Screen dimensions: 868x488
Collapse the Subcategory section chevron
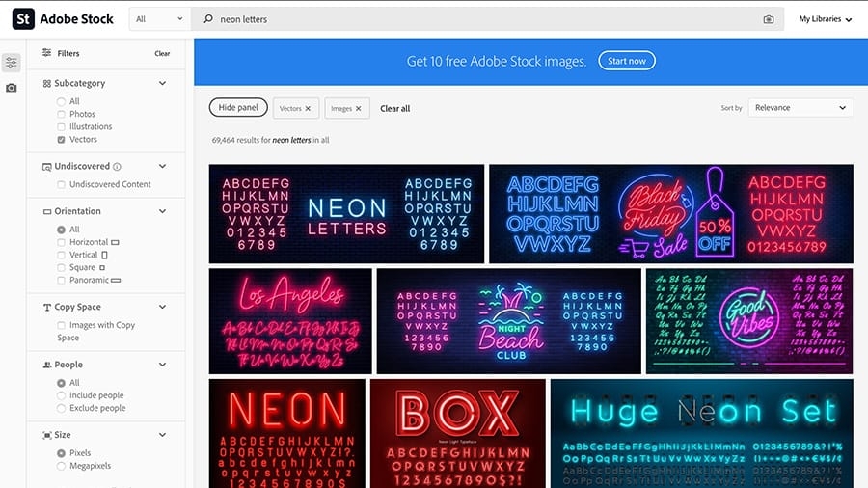[x=162, y=83]
